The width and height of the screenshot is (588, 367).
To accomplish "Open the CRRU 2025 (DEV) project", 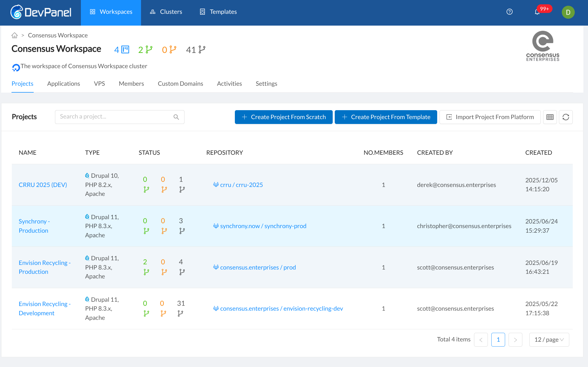I will point(43,185).
